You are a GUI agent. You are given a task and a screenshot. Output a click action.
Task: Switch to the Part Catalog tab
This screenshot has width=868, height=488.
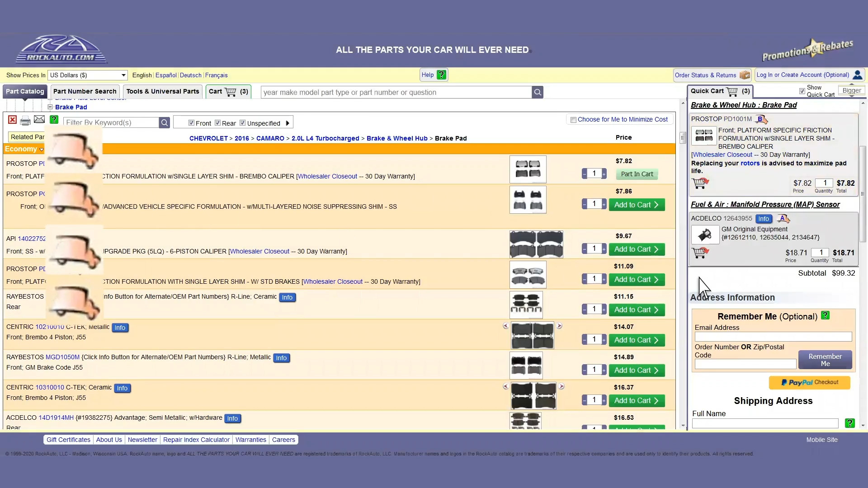25,91
